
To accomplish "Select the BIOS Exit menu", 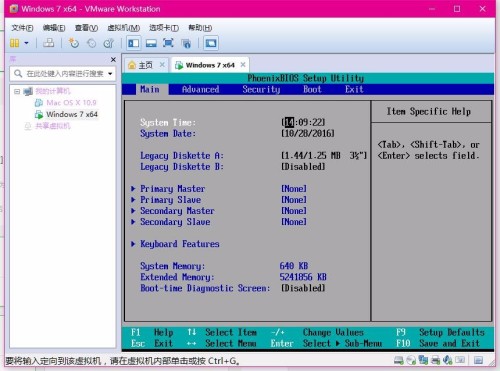I will [354, 89].
